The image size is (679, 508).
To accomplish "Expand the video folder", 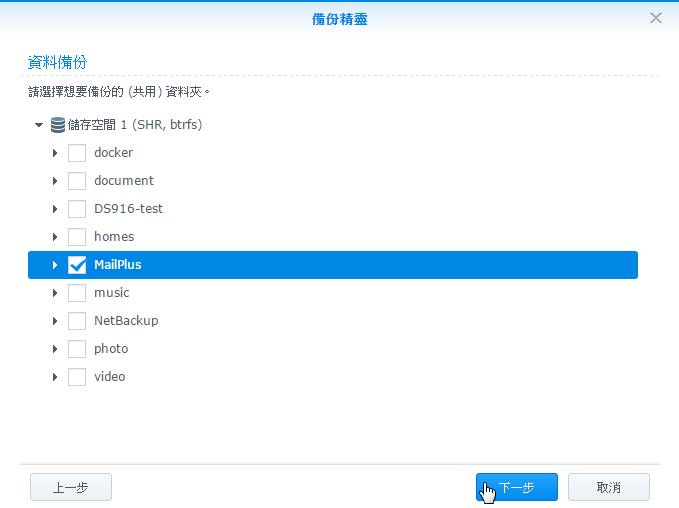I will 55,377.
